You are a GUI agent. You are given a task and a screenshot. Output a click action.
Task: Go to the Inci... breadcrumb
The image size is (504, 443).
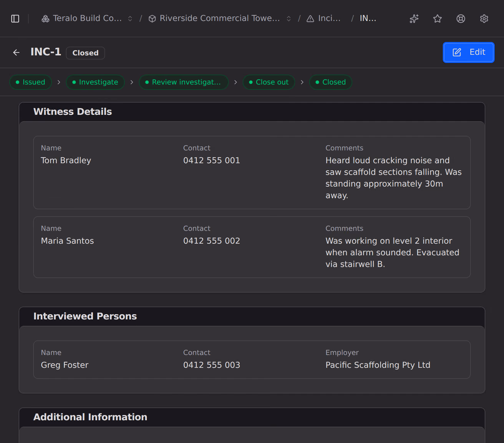tap(329, 18)
